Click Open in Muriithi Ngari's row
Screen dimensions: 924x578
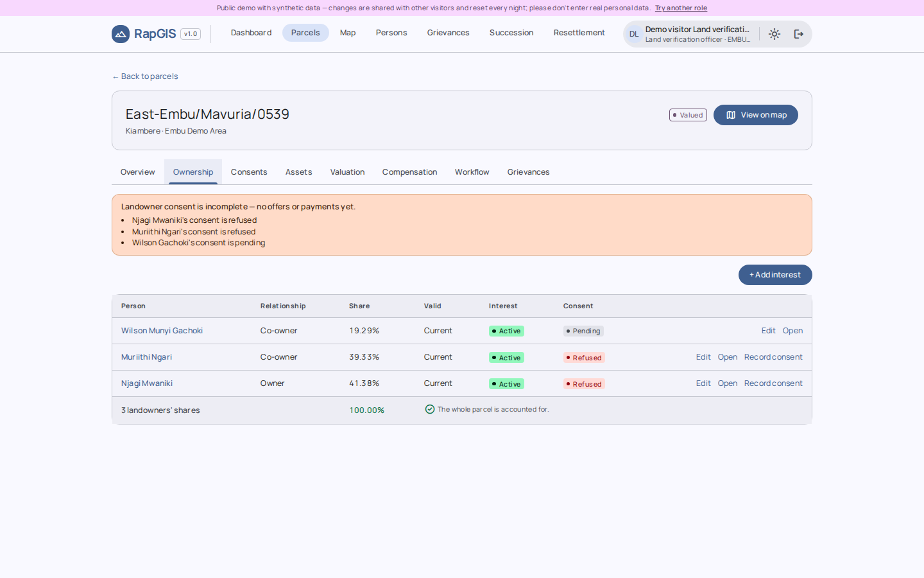[x=728, y=357]
